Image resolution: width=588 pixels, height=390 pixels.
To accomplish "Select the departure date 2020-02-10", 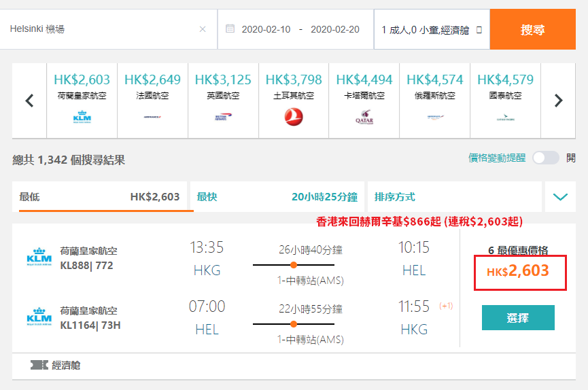I will [266, 29].
